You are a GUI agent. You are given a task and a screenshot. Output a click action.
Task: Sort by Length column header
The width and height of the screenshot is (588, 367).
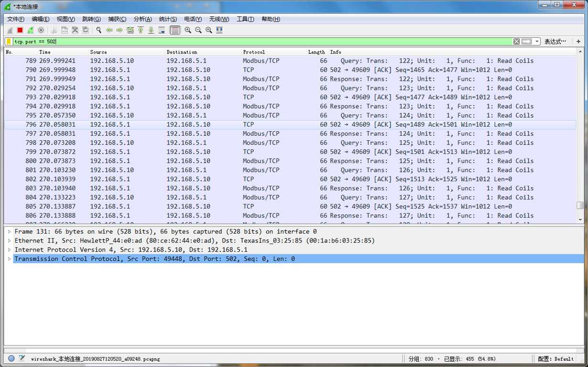pyautogui.click(x=317, y=52)
